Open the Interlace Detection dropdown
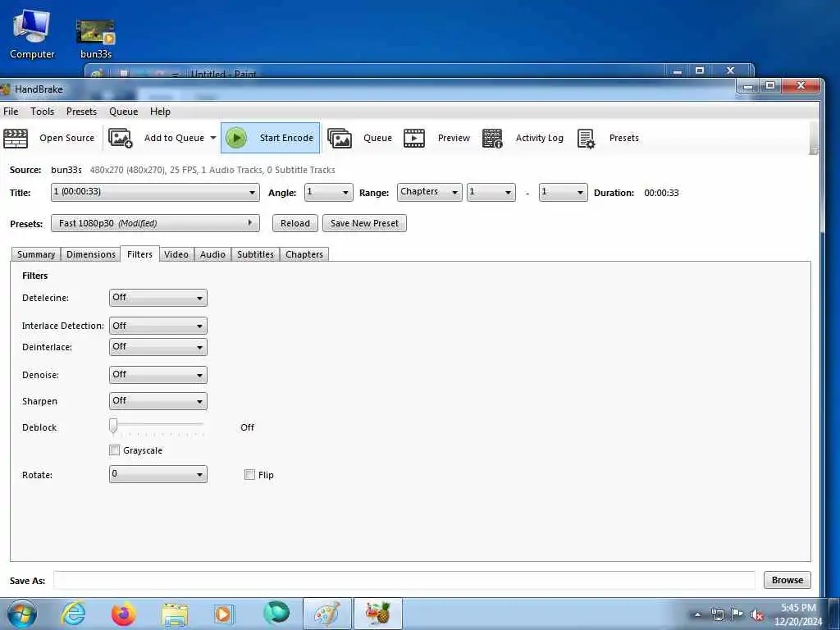The height and width of the screenshot is (630, 840). (158, 326)
